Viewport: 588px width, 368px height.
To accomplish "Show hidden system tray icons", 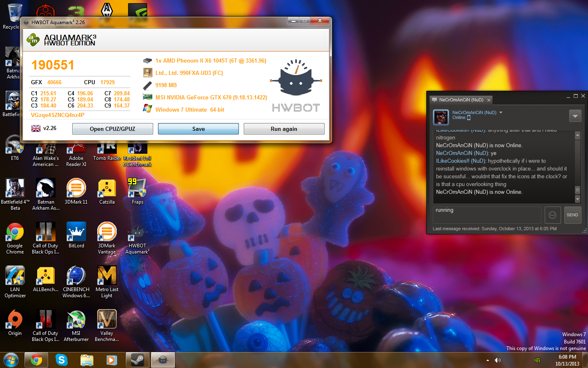I will (488, 360).
